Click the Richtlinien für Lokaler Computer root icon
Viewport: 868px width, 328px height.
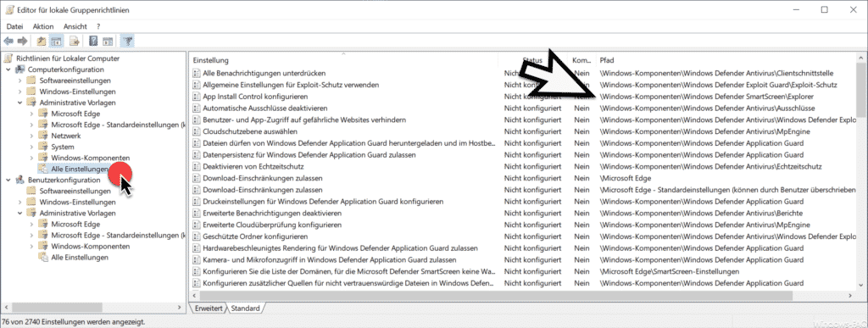(x=8, y=58)
